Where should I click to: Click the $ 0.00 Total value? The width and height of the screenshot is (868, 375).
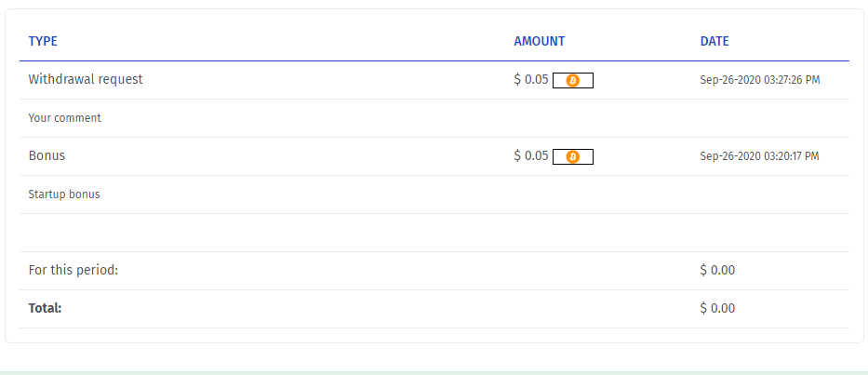717,308
